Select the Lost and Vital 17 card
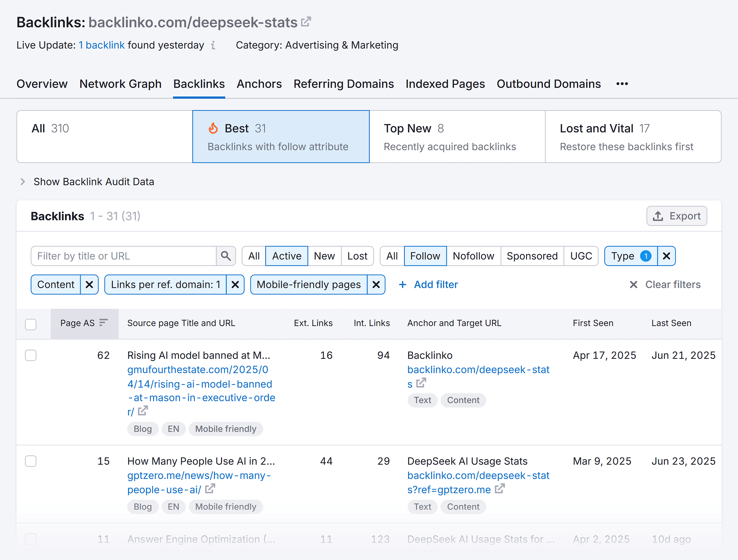The height and width of the screenshot is (560, 738). (x=633, y=136)
